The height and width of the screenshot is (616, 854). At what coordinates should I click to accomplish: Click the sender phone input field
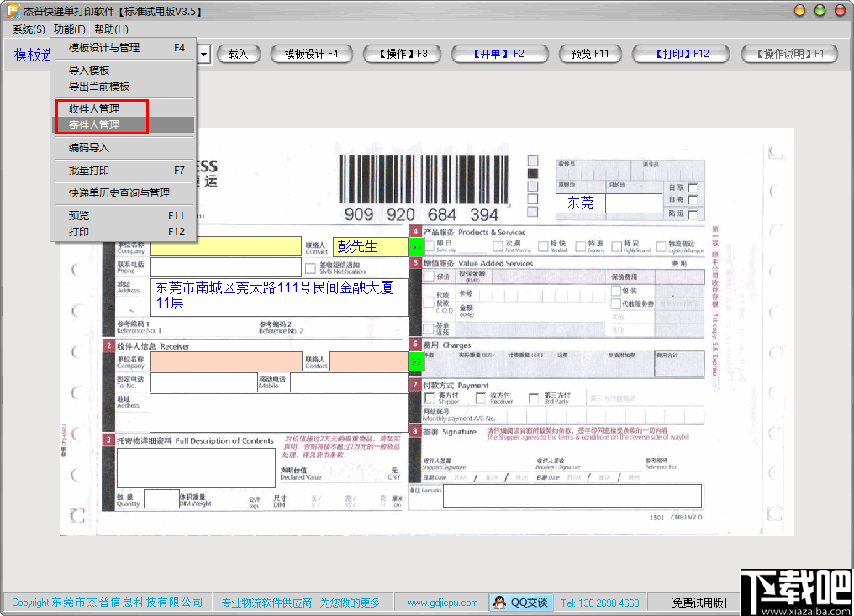tap(226, 267)
